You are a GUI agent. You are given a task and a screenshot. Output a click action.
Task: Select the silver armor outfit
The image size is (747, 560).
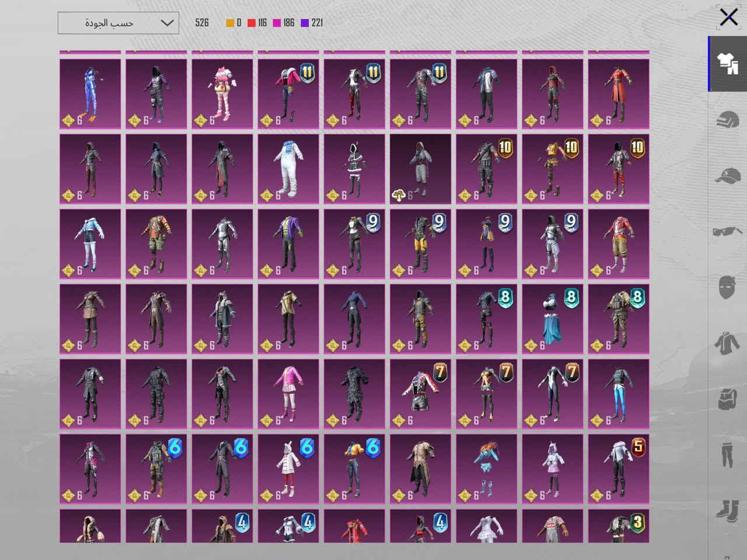pyautogui.click(x=222, y=244)
